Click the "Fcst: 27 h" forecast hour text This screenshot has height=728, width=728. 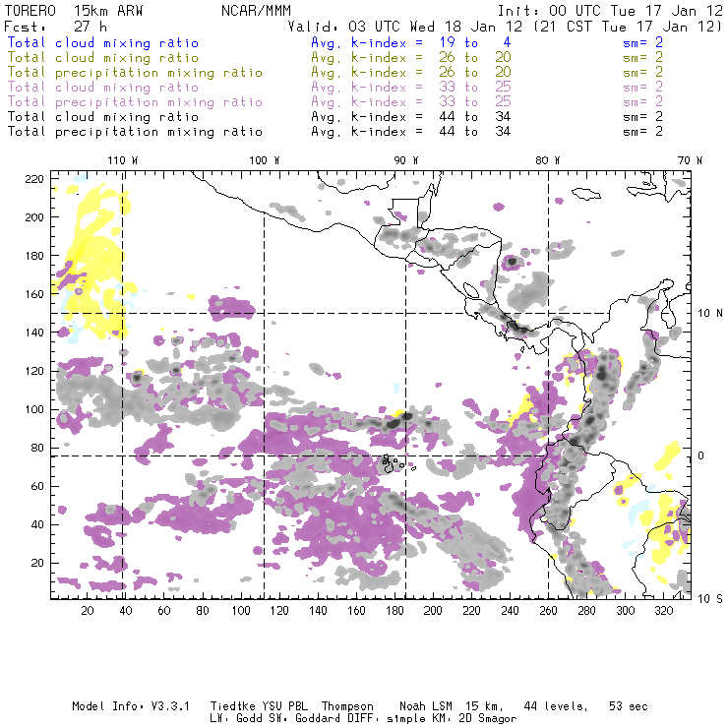click(55, 27)
